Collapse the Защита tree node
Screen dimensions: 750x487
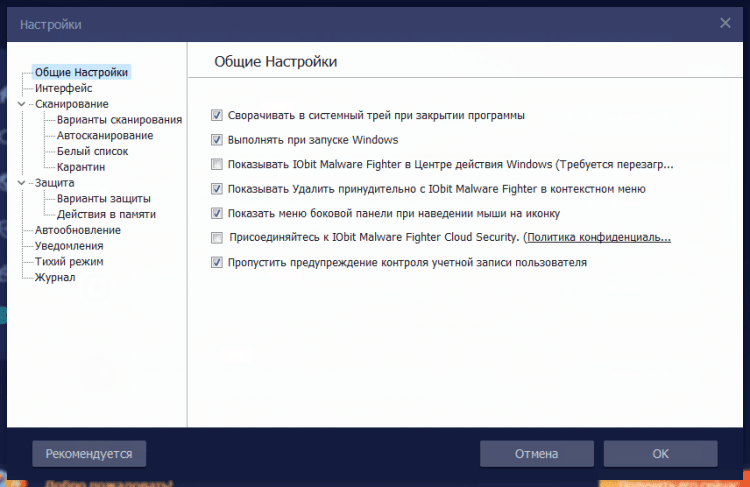click(22, 183)
